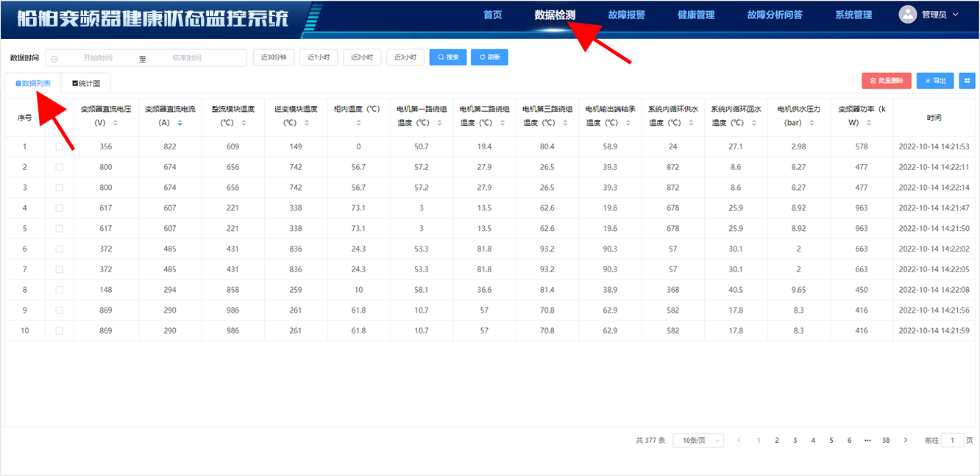Sort by 变频器功率 (kW) column icon
980x476 pixels.
pyautogui.click(x=869, y=123)
